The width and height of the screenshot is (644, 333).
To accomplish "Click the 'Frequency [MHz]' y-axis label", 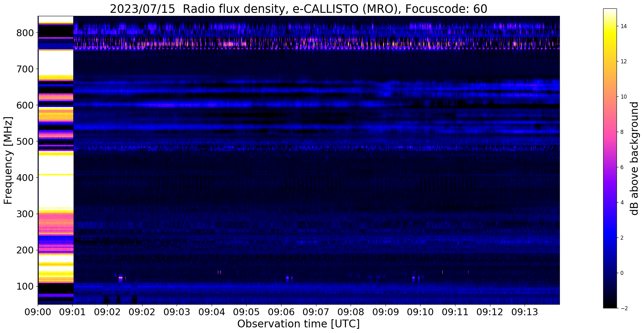I will click(x=8, y=160).
